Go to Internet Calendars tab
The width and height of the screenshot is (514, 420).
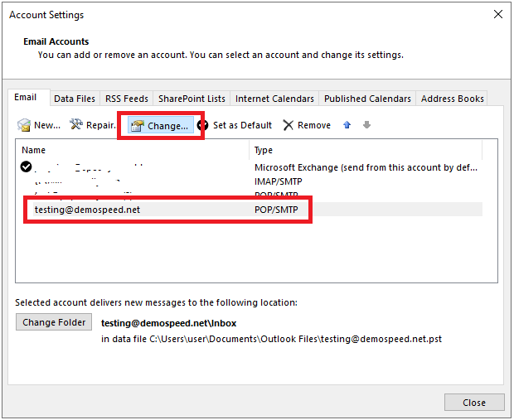pyautogui.click(x=274, y=99)
